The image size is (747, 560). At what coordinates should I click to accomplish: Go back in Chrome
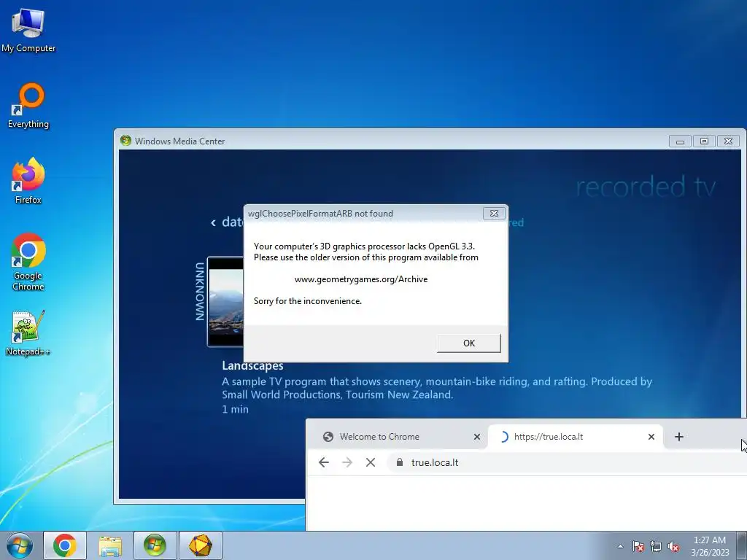pos(324,462)
